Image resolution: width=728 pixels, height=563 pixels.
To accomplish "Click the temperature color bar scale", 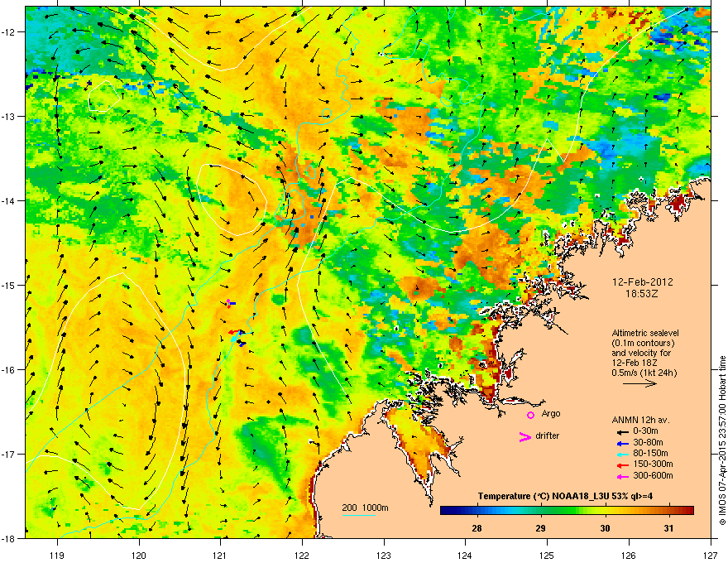I will coord(567,510).
